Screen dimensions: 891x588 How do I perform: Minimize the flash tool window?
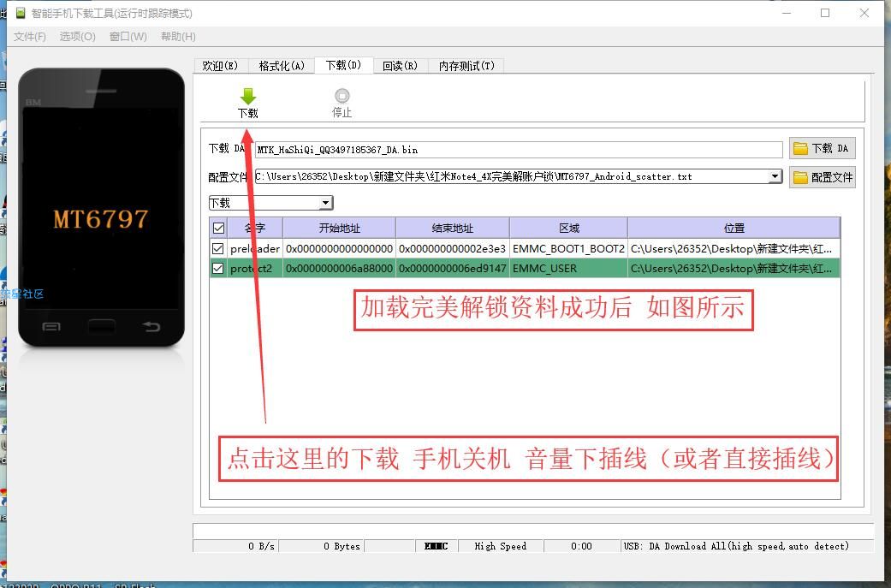pos(787,13)
